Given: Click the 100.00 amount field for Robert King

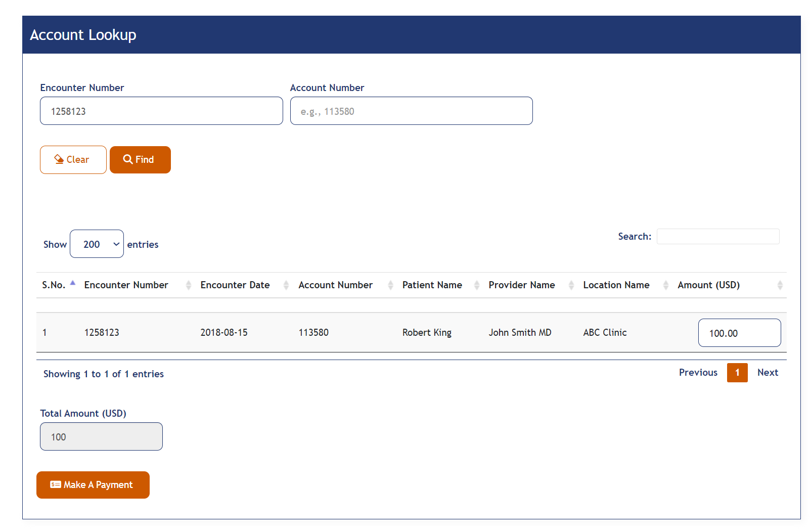Looking at the screenshot, I should 739,333.
